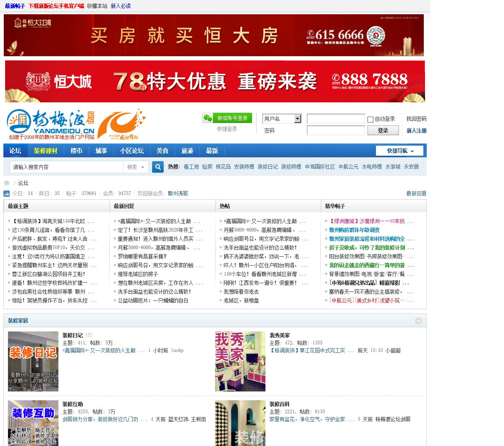Open the 最新 navigation tab

[x=212, y=151]
